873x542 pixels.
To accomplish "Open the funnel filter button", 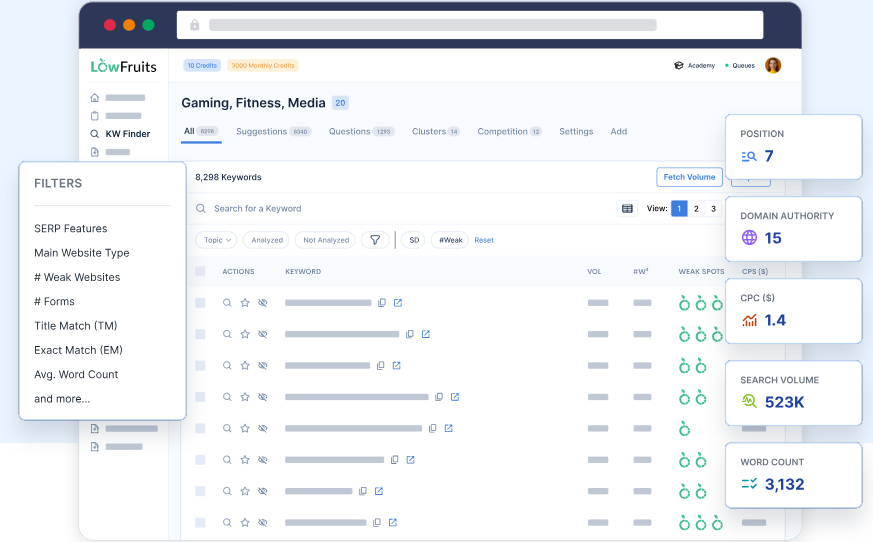I will pyautogui.click(x=375, y=240).
